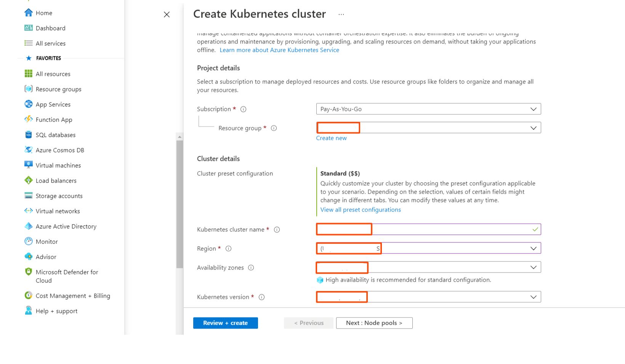Screen dimensions: 625x364
Task: Click the Resource groups cube icon
Action: click(29, 89)
